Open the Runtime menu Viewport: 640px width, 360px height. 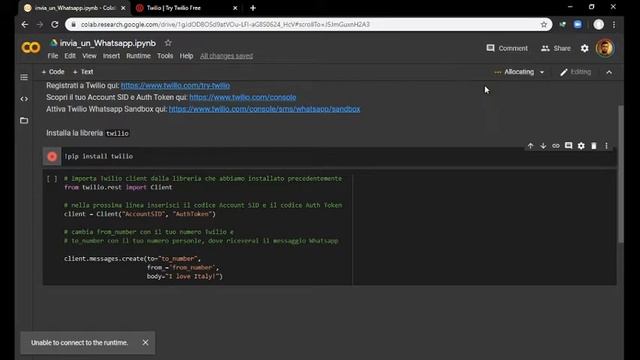(x=138, y=56)
